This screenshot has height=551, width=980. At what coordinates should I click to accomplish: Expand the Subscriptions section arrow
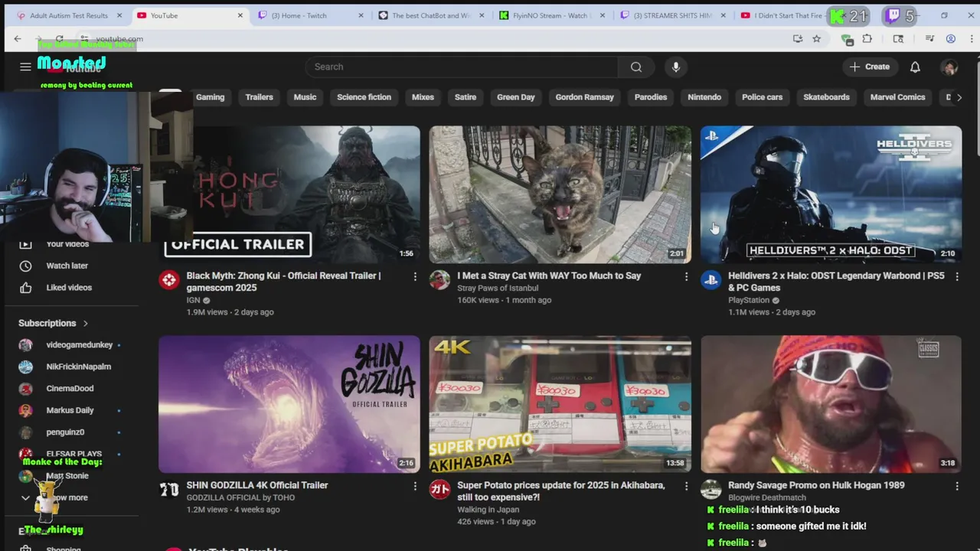85,324
